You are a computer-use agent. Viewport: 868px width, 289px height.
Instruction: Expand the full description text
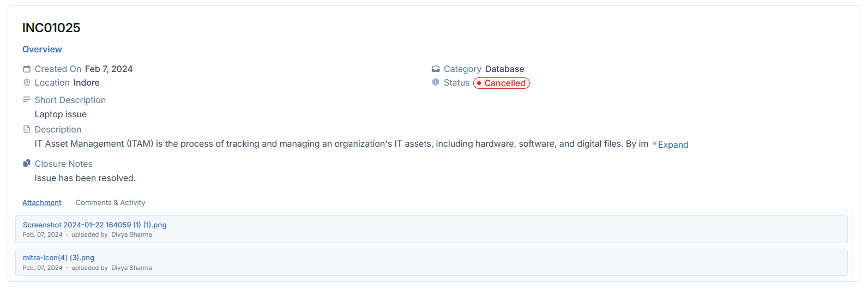click(673, 144)
